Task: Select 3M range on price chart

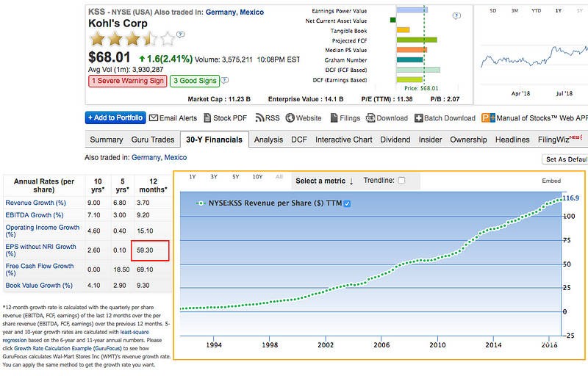Action: tap(514, 11)
